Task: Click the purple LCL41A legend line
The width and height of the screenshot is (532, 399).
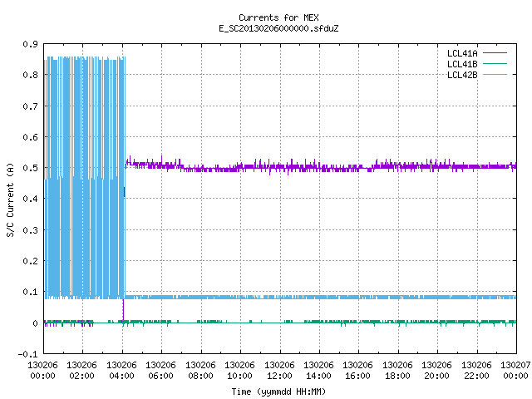Action: 495,53
